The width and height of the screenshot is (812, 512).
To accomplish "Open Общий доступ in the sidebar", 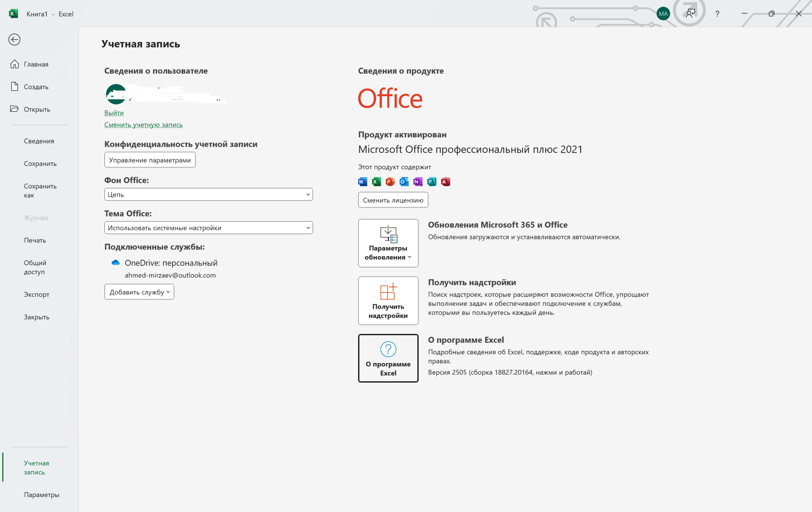I will pyautogui.click(x=35, y=267).
